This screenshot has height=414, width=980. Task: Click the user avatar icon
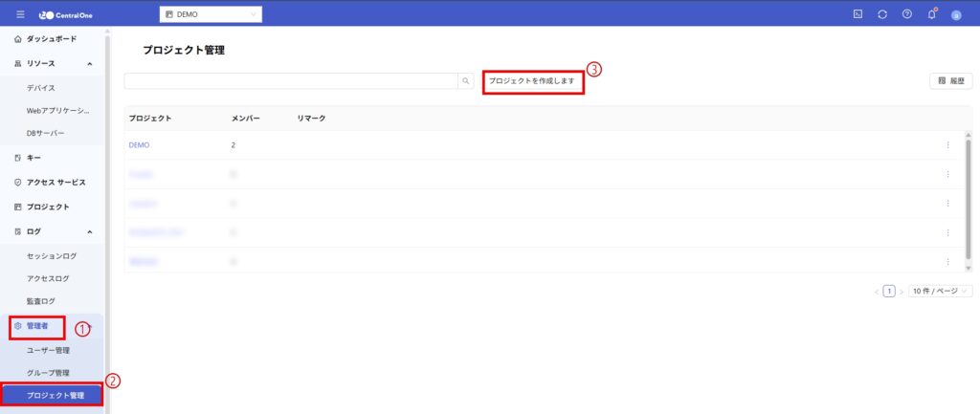pyautogui.click(x=956, y=15)
